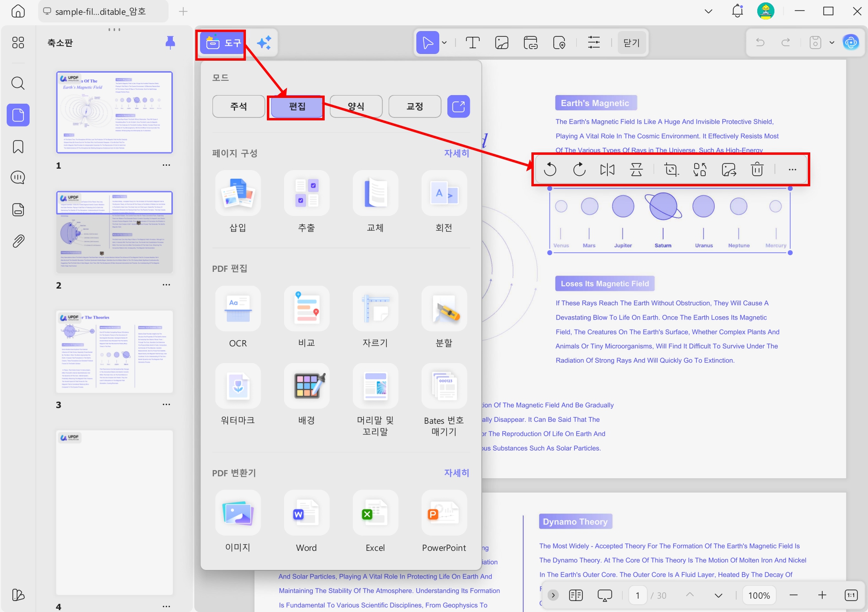This screenshot has width=868, height=612.
Task: Click the 삽입 page insert icon
Action: click(238, 193)
